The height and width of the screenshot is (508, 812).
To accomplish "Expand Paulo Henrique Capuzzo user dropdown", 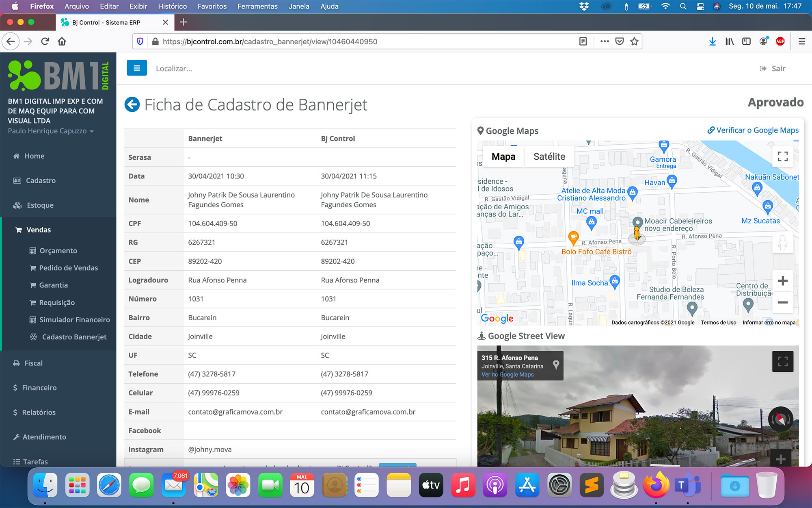I will (51, 131).
